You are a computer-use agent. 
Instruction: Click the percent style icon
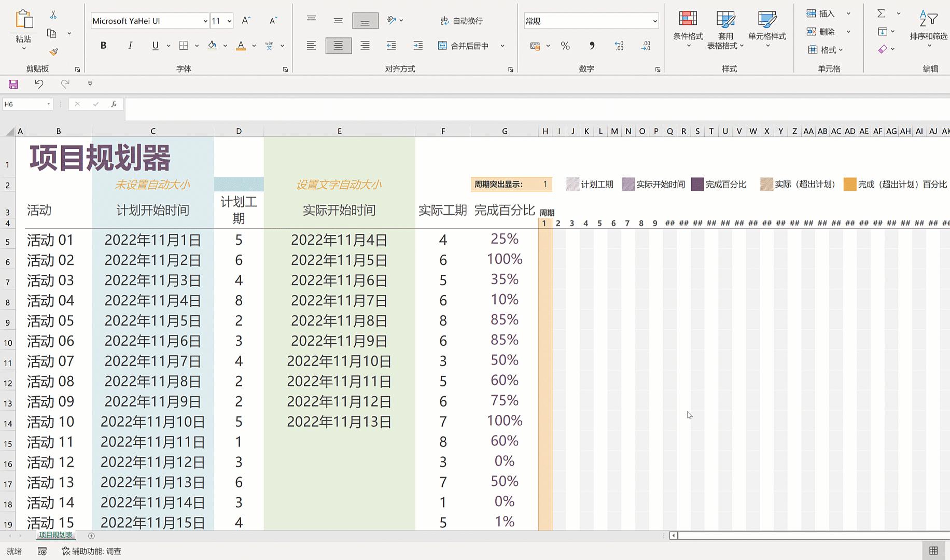click(x=565, y=46)
